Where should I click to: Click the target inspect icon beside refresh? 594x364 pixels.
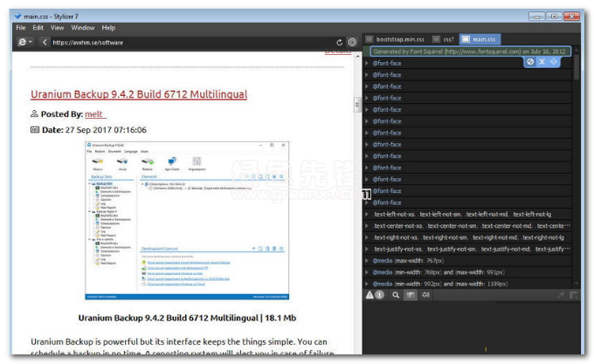tap(352, 42)
